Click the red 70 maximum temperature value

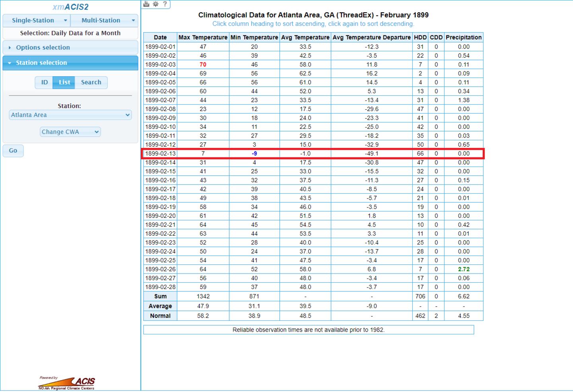click(203, 64)
